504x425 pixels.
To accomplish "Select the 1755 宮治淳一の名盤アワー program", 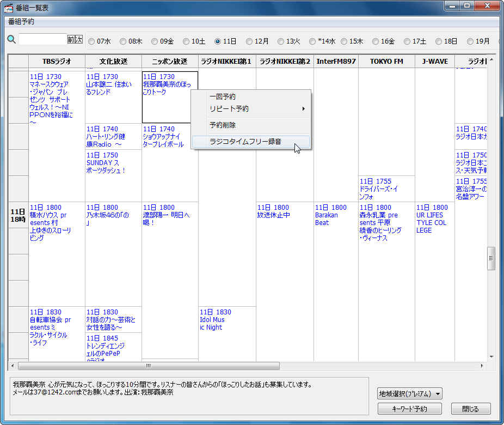I will click(471, 189).
